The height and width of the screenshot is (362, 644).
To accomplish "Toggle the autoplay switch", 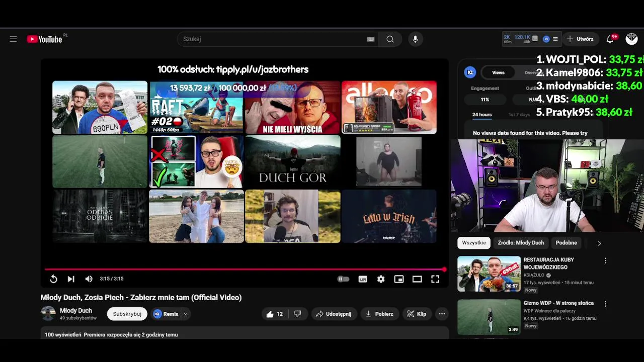I will coord(343,279).
